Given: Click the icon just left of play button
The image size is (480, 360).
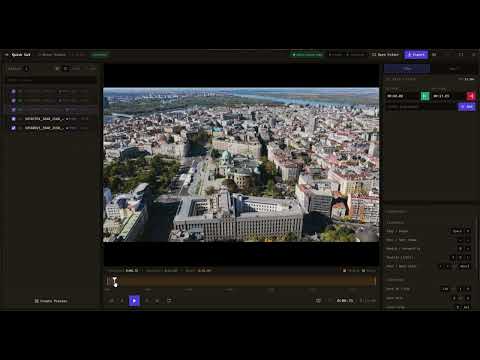Looking at the screenshot, I should [122, 300].
